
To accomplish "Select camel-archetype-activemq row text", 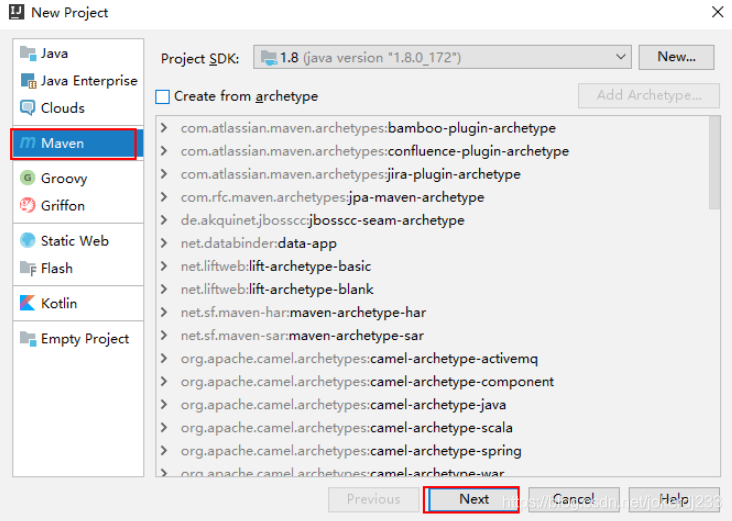I will [359, 359].
